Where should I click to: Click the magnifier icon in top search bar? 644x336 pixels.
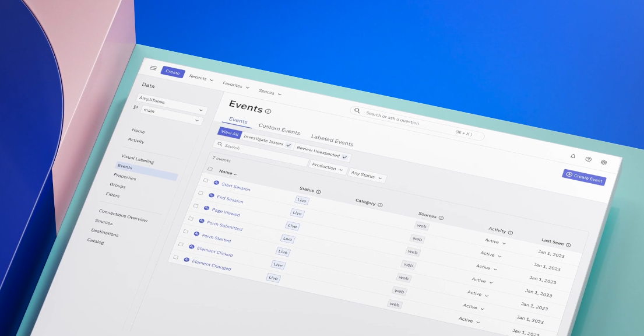click(357, 111)
